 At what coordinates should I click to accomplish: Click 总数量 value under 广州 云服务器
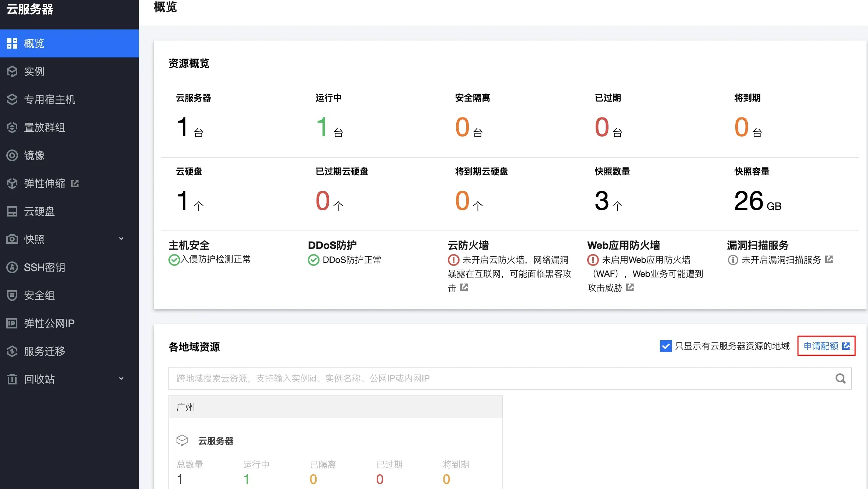click(180, 479)
